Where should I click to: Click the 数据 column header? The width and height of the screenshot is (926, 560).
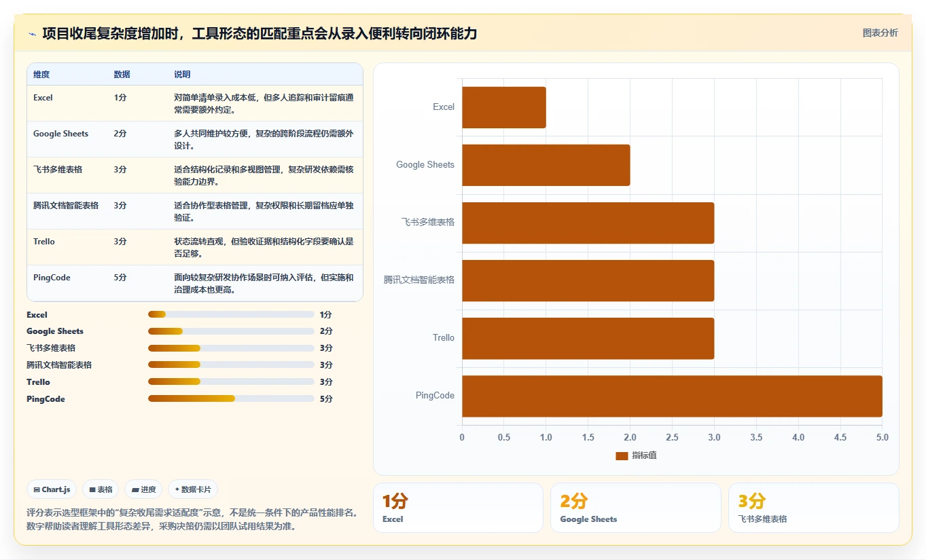tap(122, 75)
